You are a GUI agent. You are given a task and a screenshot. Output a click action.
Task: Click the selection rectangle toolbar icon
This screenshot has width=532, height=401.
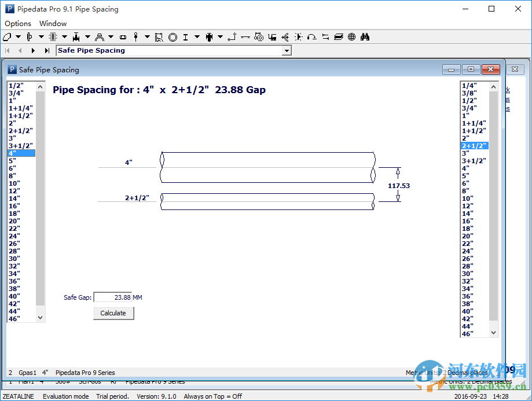point(157,36)
